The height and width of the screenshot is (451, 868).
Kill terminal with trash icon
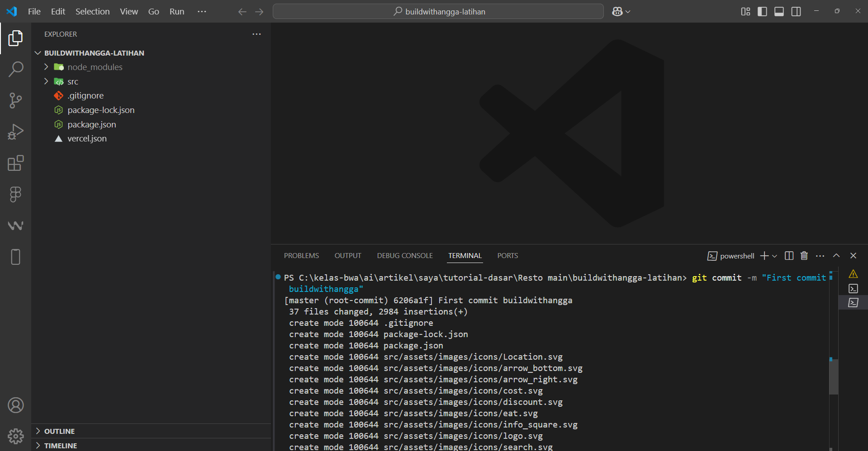(x=804, y=256)
